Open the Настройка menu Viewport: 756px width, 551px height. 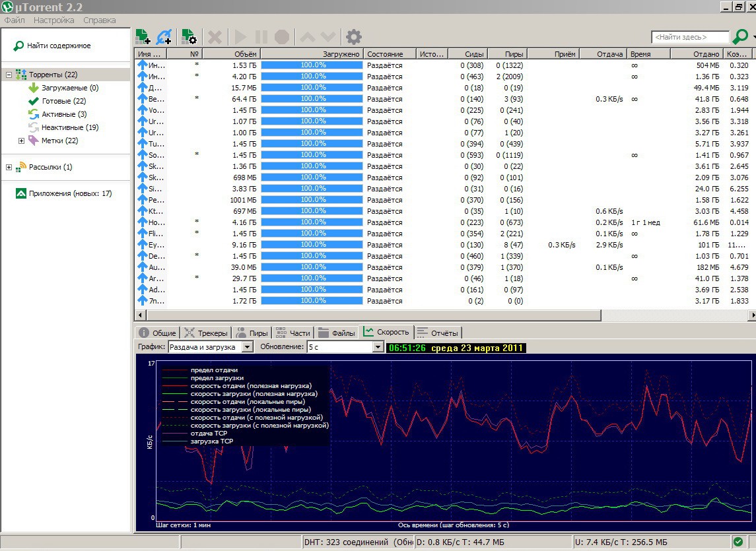coord(54,20)
